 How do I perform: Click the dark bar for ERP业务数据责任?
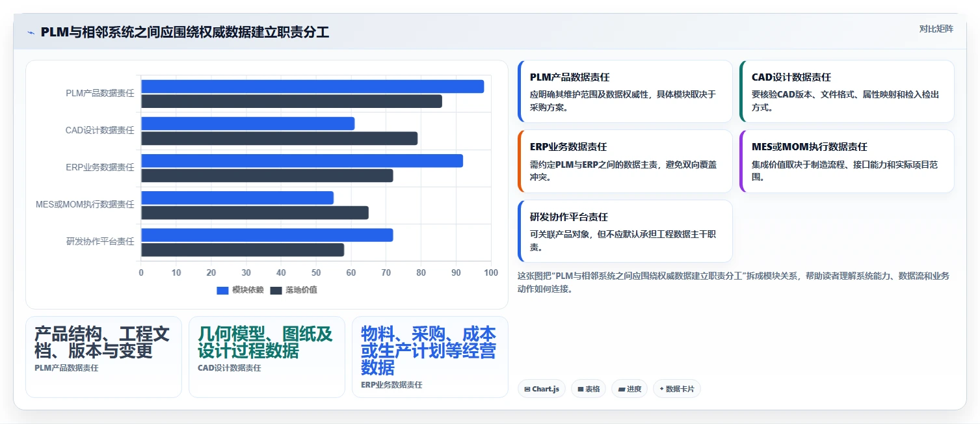(267, 176)
